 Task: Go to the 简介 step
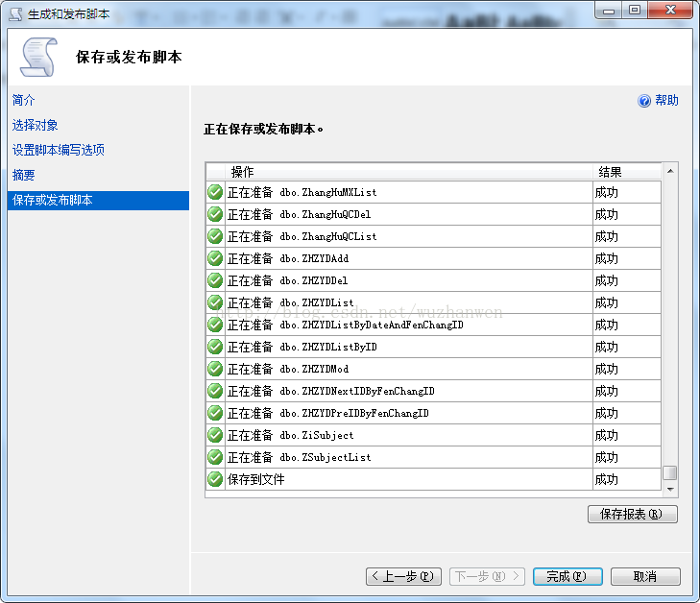click(23, 100)
